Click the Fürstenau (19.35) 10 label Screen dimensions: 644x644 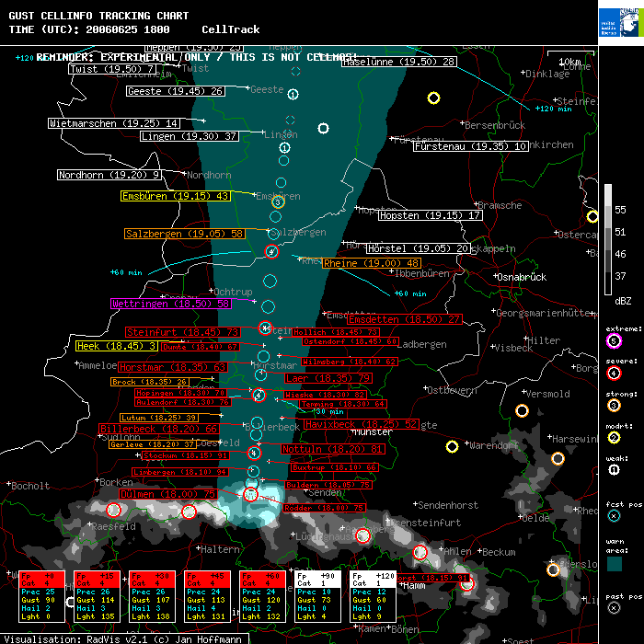pyautogui.click(x=470, y=146)
